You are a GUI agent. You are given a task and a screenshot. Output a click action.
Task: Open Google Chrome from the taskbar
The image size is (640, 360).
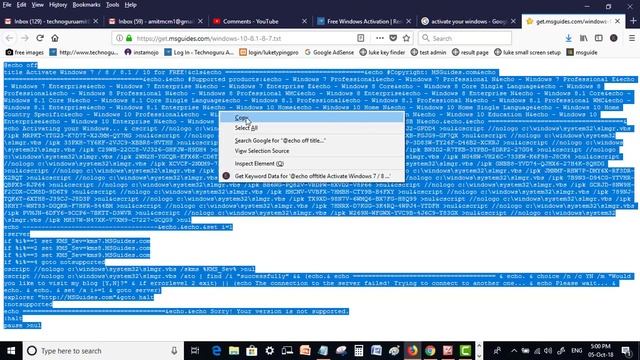430,351
